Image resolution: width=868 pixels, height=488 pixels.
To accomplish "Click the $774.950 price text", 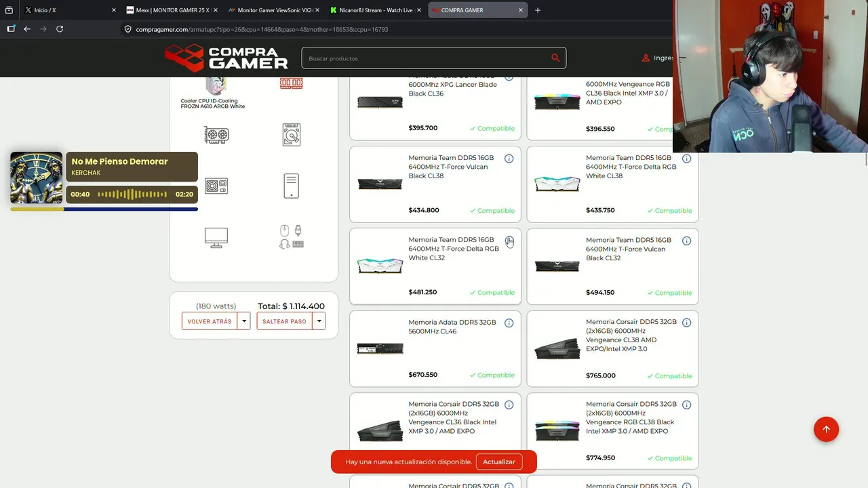I will click(x=601, y=457).
